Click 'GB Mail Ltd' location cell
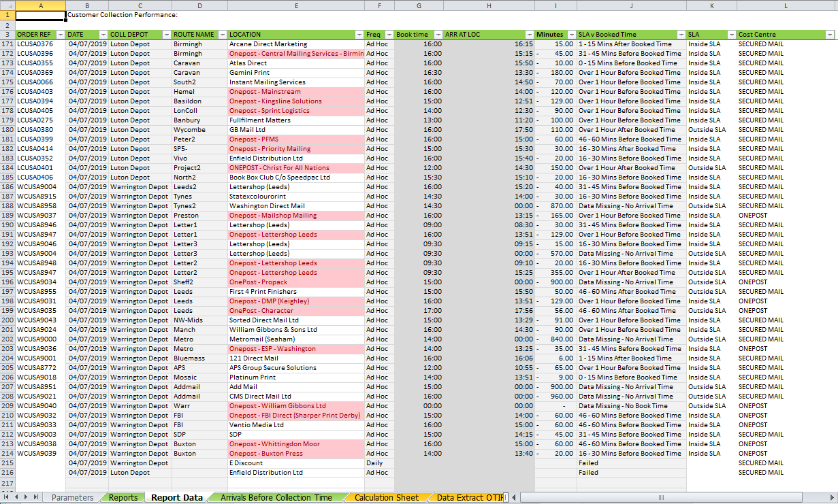The width and height of the screenshot is (838, 504). click(x=296, y=130)
